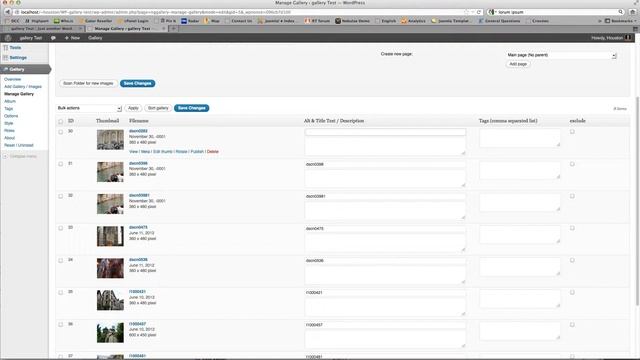Enable exclude checkbox for image ID 32

point(572,196)
